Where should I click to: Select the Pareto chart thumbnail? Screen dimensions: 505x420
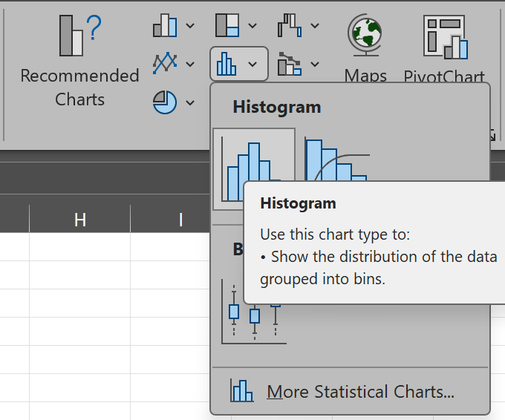pyautogui.click(x=336, y=158)
